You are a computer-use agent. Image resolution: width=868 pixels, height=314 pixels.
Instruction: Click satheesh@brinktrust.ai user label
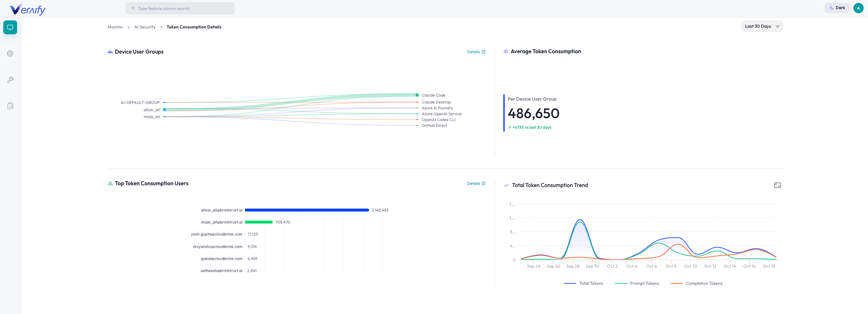(221, 271)
